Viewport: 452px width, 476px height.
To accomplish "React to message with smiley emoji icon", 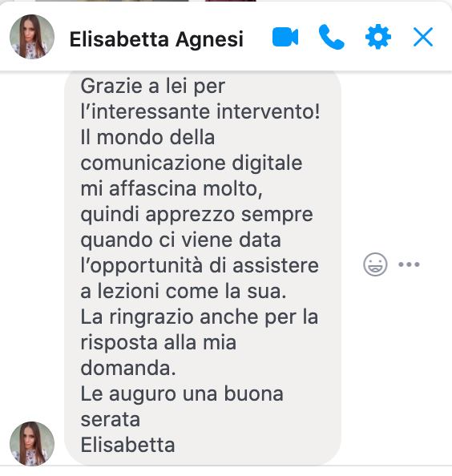I will click(x=375, y=264).
